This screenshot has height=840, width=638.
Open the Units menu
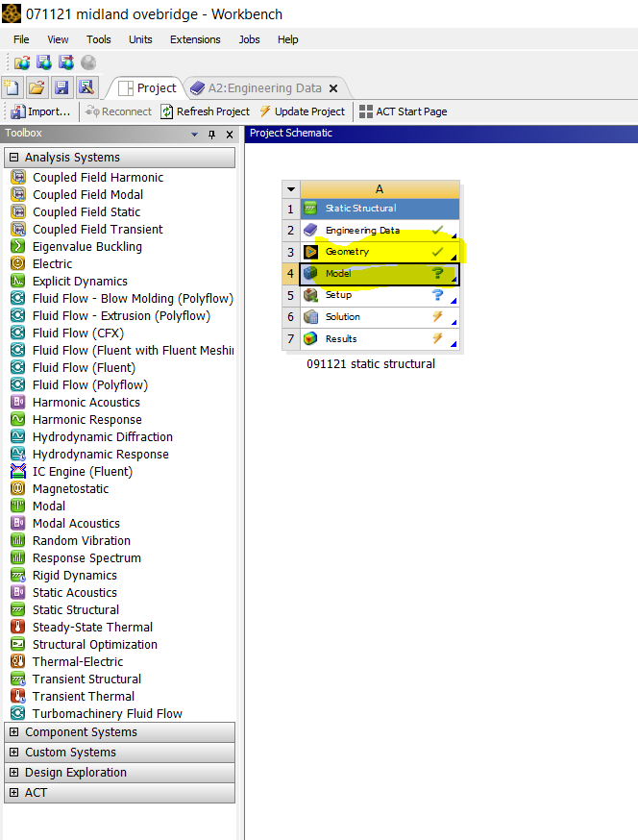140,39
